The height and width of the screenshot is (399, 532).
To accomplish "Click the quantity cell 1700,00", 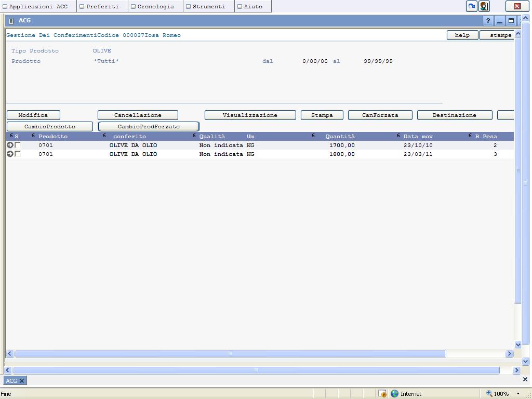I will tap(342, 145).
